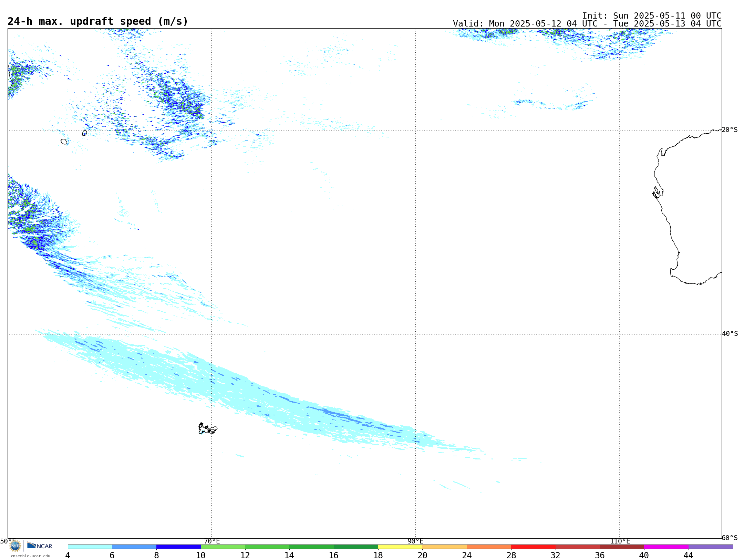Click the purple above-44 colorbar swatch
Screen dimensions: 744x560
pyautogui.click(x=711, y=547)
